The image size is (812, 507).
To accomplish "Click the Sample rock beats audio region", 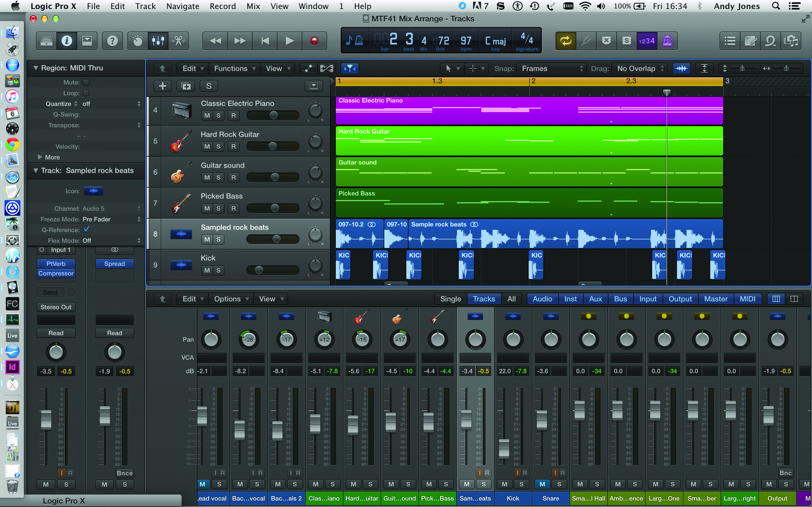I will click(537, 235).
